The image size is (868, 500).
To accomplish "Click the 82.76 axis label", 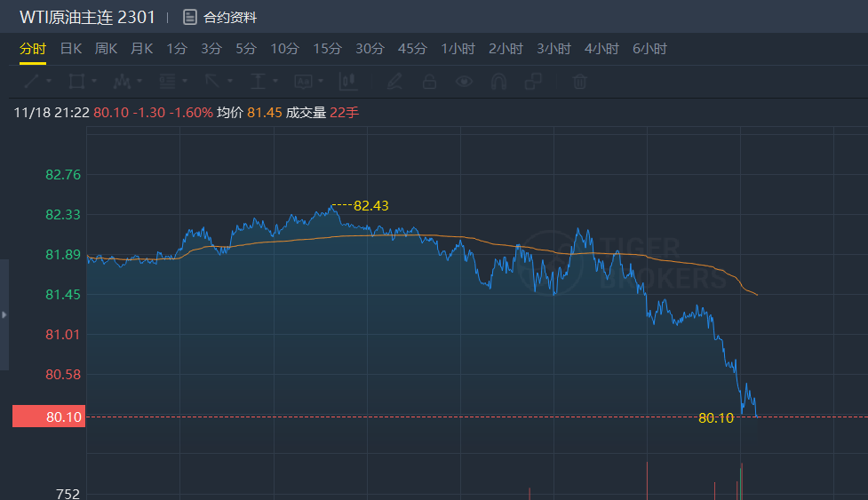I will click(63, 175).
